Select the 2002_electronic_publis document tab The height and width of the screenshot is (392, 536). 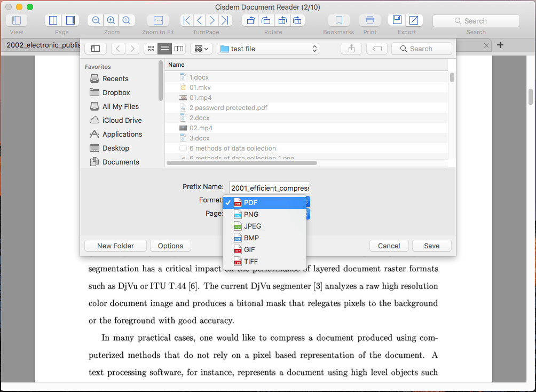point(41,45)
